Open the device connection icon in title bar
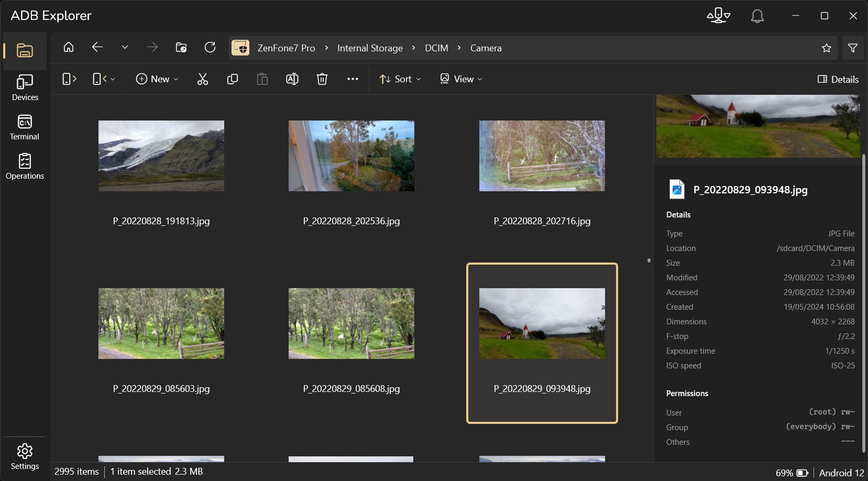 (718, 16)
